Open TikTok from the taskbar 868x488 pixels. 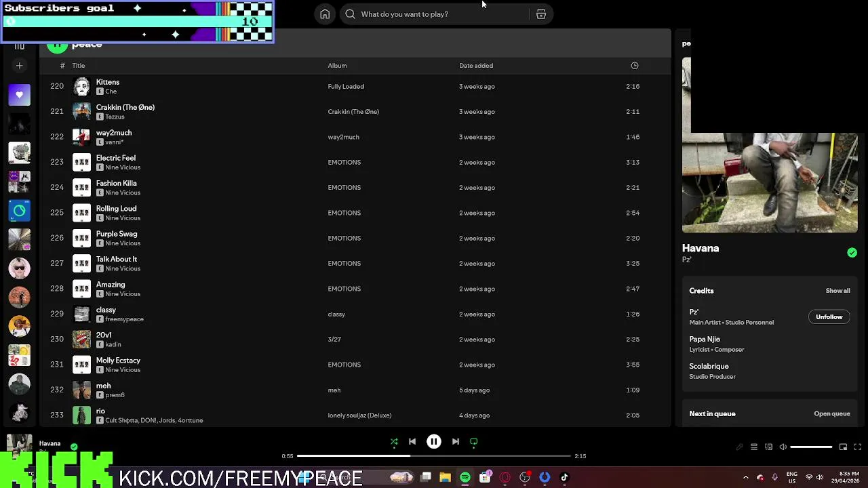(x=564, y=478)
